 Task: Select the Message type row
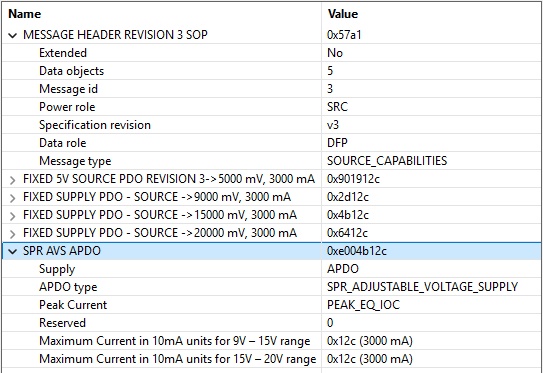tap(272, 161)
